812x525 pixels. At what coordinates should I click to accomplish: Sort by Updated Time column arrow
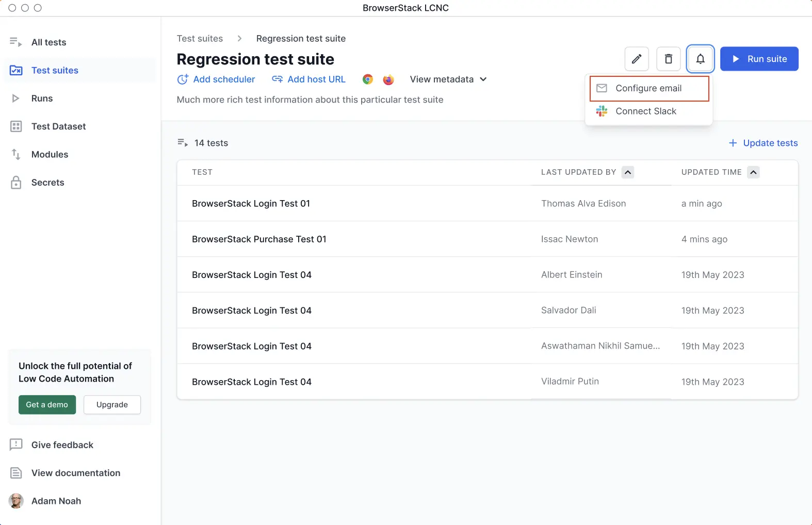tap(753, 172)
